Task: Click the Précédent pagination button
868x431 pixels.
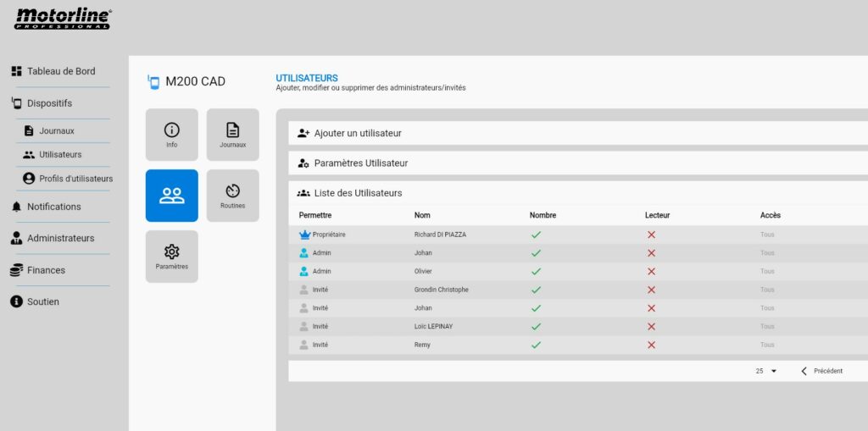Action: point(821,371)
